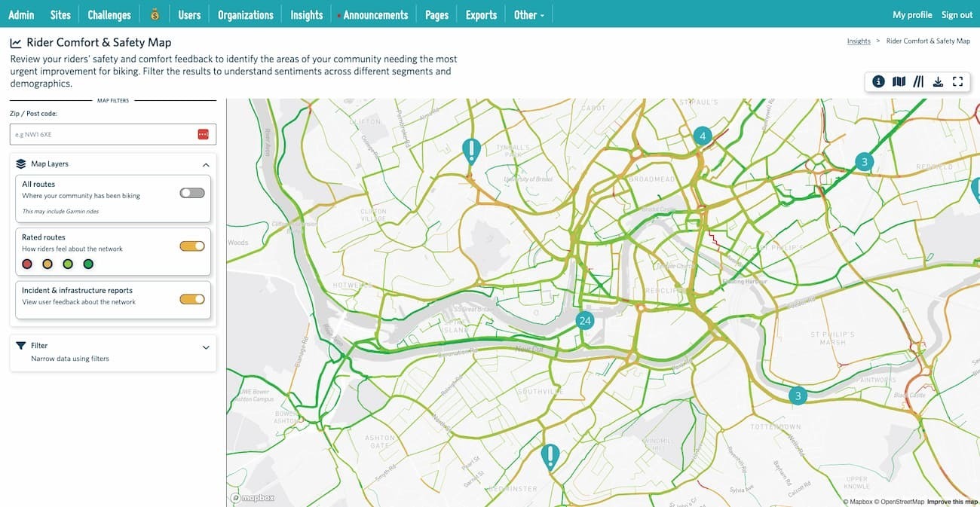Viewport: 980px width, 507px height.
Task: Select Exports in the navigation bar
Action: point(480,14)
